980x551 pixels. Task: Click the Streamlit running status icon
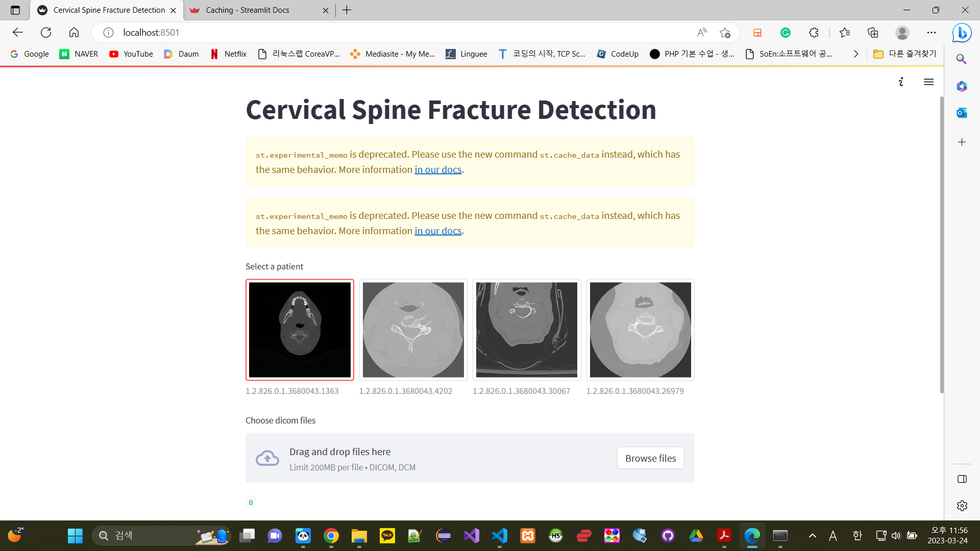[x=901, y=82]
